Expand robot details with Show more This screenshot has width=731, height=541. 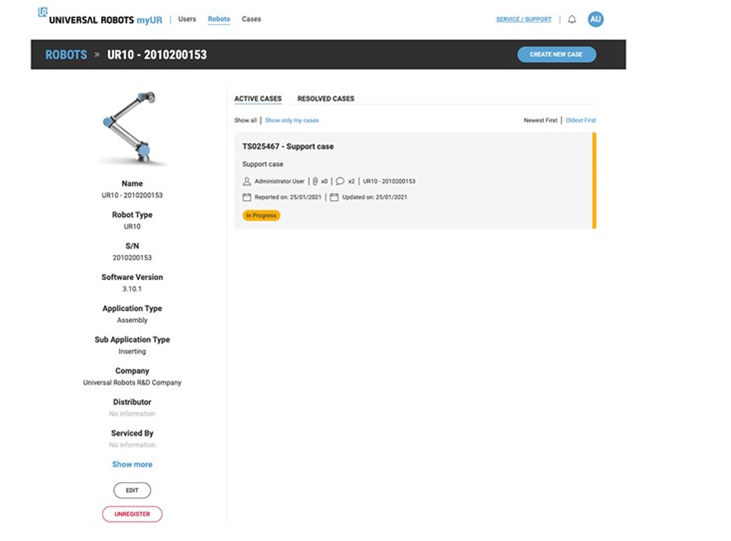click(x=132, y=464)
